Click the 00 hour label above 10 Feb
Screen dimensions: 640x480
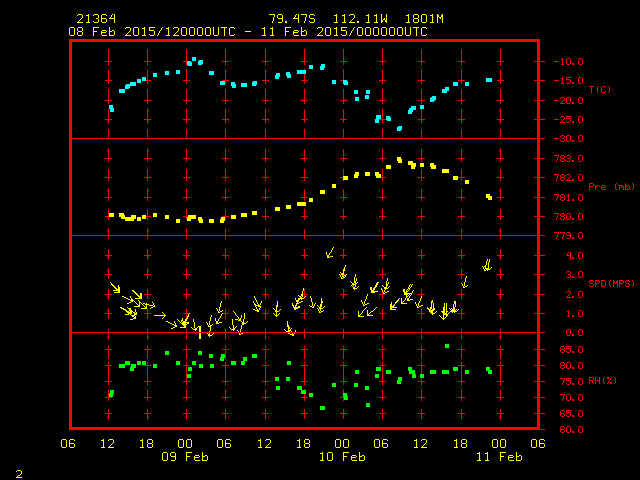pos(342,444)
